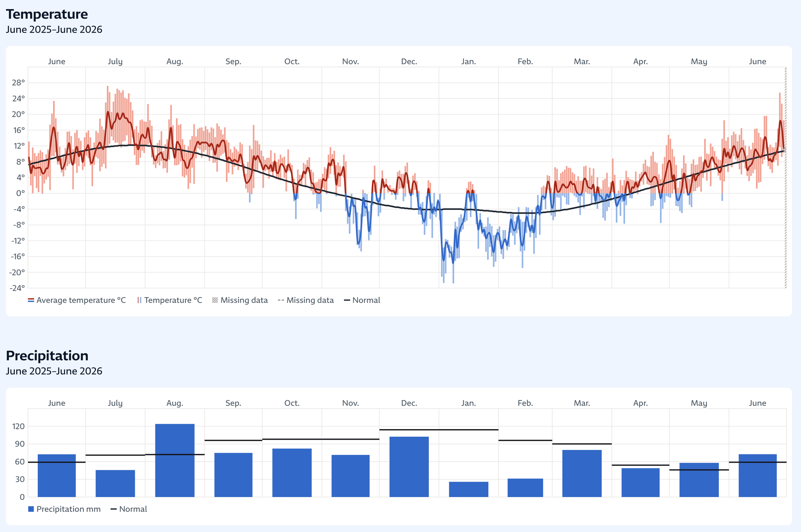Click "Apr." month label in Temperature chart

coord(640,62)
